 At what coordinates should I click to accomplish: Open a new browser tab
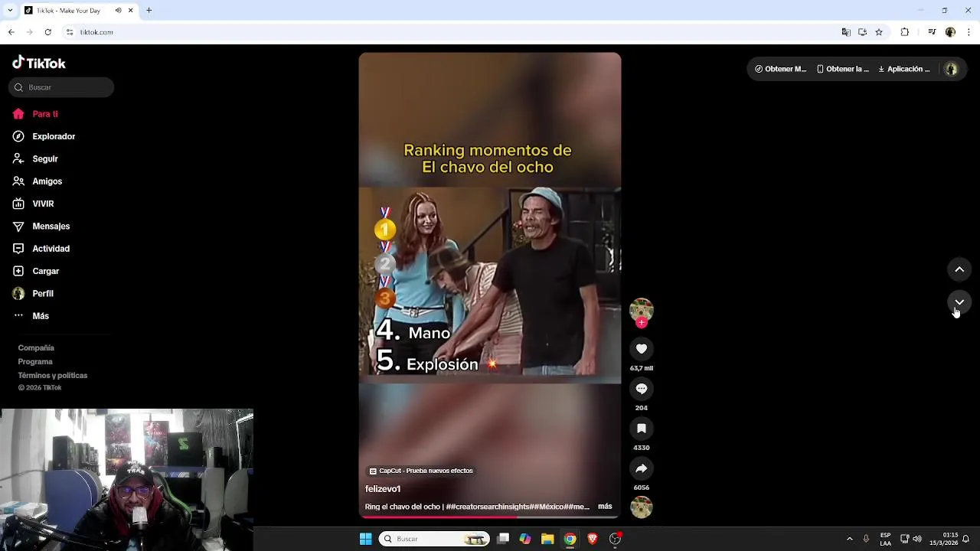(x=149, y=11)
